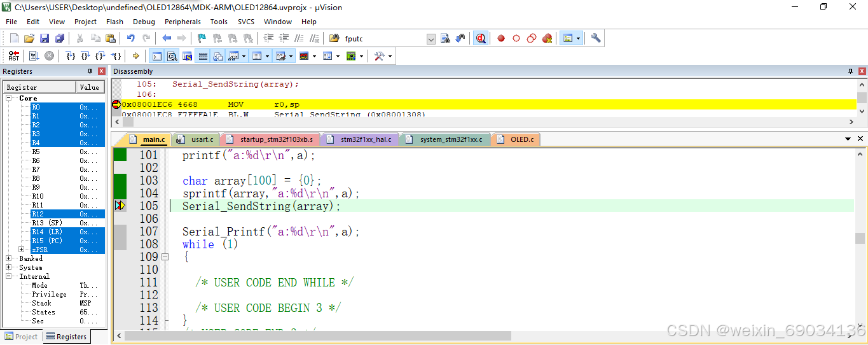Toggle the Registers window
868x345 pixels.
pos(203,56)
